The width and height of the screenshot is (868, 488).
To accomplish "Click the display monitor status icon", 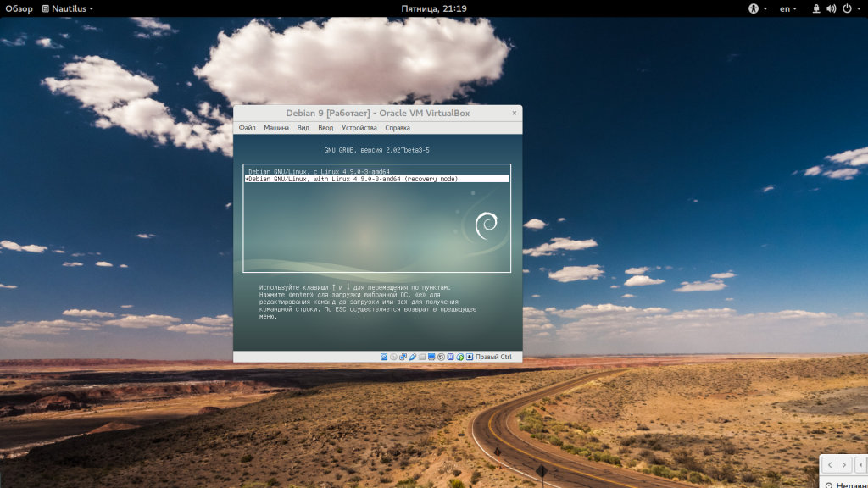I will click(x=431, y=357).
